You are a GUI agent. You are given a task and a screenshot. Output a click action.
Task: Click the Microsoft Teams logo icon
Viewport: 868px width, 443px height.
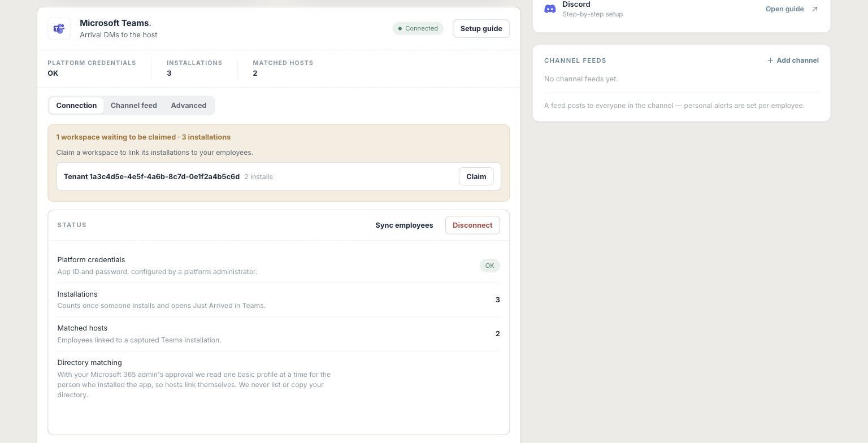pyautogui.click(x=59, y=28)
